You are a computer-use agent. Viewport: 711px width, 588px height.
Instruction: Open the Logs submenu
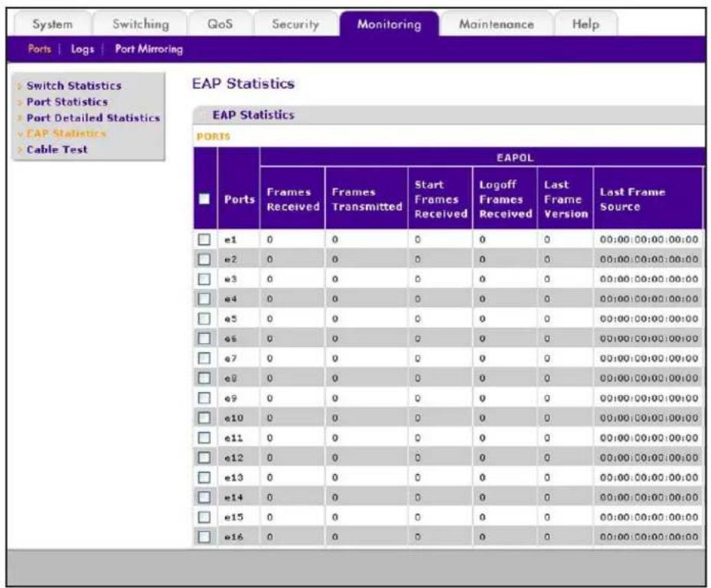coord(83,49)
